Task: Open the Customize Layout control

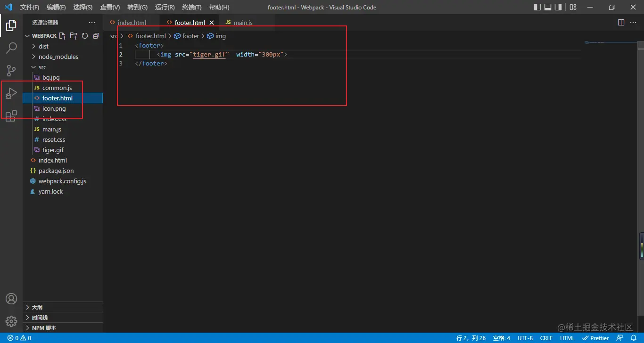Action: point(573,7)
